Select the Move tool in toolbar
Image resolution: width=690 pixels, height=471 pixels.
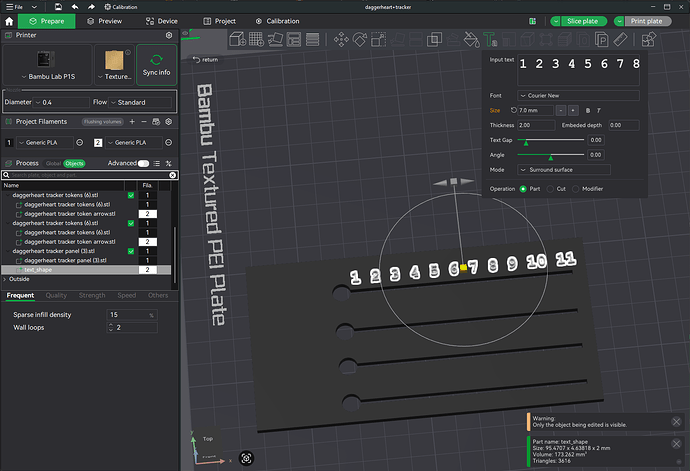pos(341,40)
